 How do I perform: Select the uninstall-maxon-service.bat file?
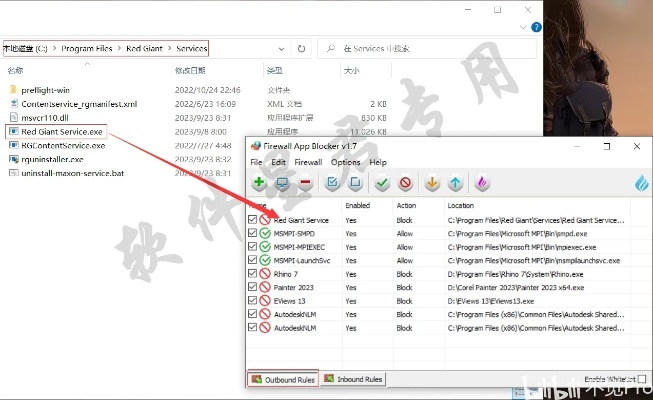[x=72, y=173]
